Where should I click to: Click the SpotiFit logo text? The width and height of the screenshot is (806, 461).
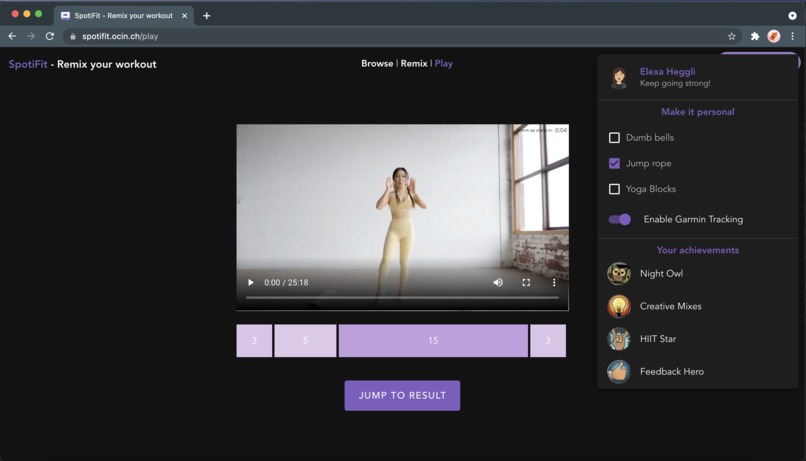pos(28,64)
